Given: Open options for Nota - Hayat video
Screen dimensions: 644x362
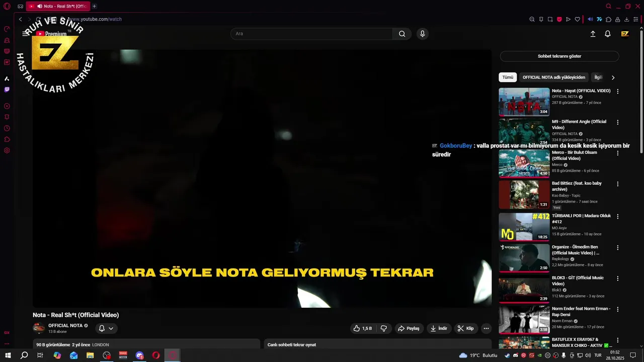Looking at the screenshot, I should (x=618, y=92).
